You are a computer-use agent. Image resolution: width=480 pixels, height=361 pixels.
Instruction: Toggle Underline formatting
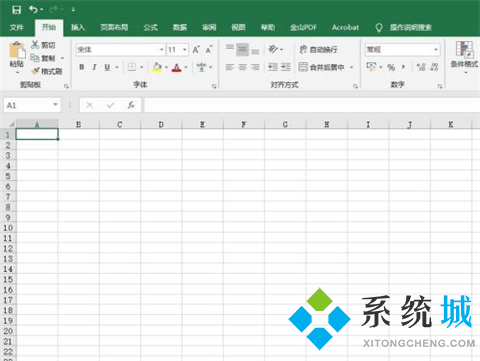click(x=107, y=67)
